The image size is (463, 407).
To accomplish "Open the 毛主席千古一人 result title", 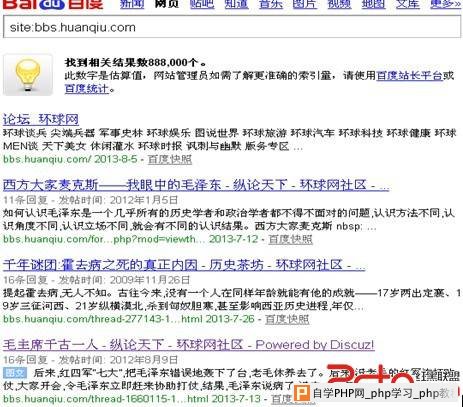I will pos(188,344).
